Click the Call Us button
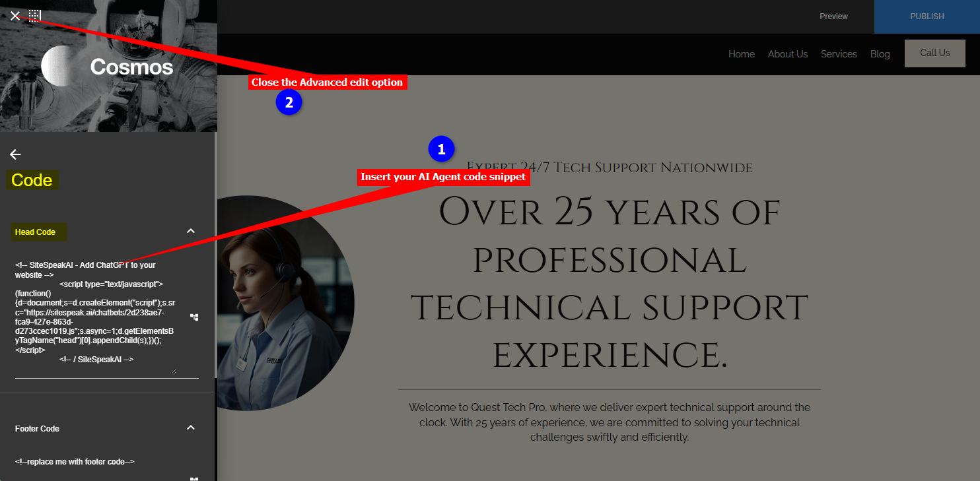Screen dimensions: 980x481 [935, 53]
